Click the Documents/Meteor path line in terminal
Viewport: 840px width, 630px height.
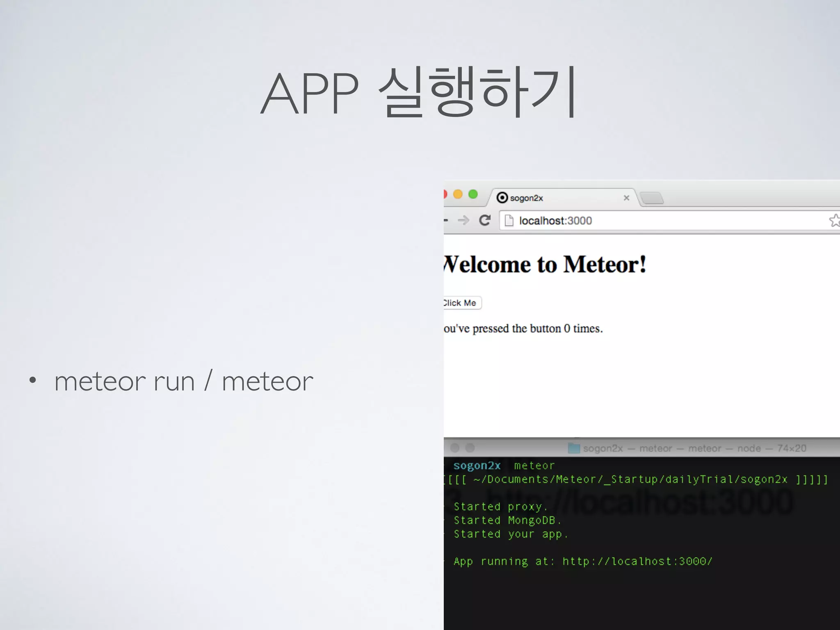click(637, 479)
